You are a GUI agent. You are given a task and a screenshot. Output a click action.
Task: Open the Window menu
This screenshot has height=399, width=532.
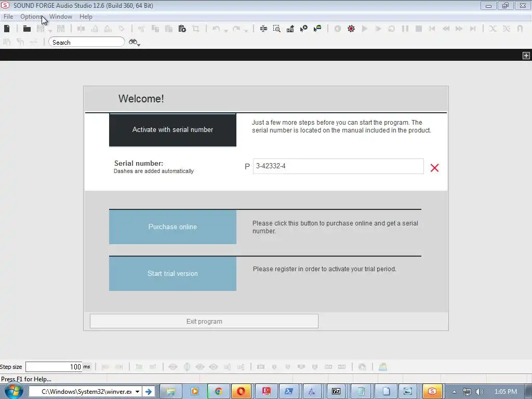tap(61, 17)
